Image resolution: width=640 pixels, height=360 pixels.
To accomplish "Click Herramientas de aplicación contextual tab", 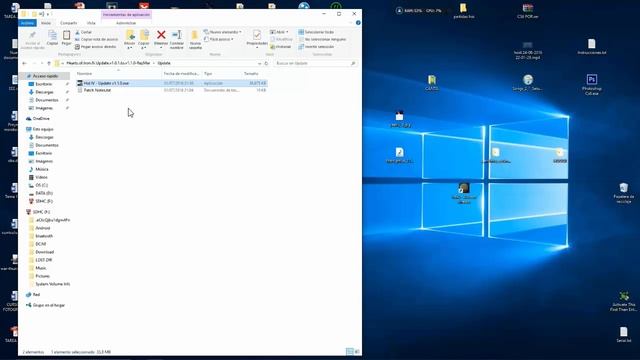I will coord(126,14).
